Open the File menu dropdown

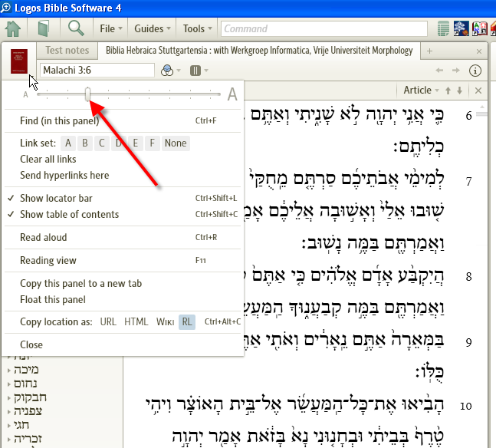(x=110, y=29)
